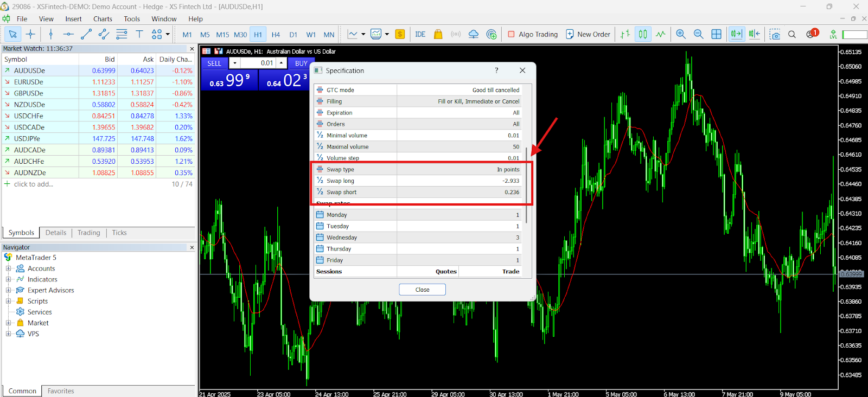
Task: Open indicators list dropdown arrow
Action: coord(363,34)
